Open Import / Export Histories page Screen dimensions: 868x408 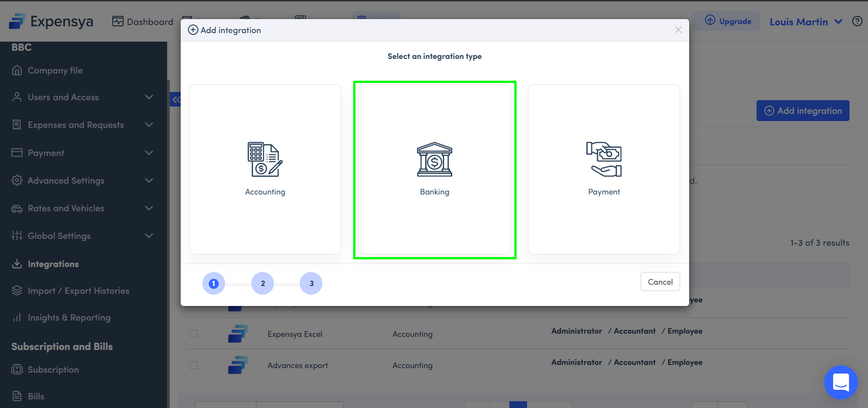[78, 291]
